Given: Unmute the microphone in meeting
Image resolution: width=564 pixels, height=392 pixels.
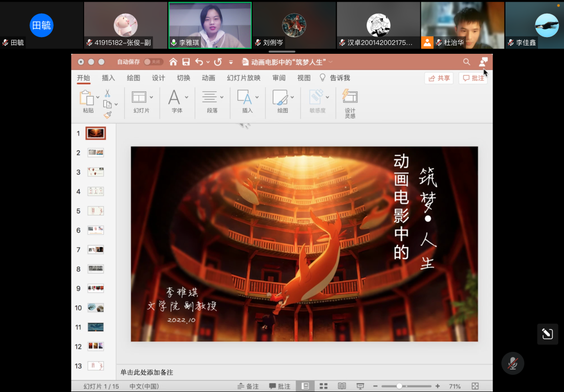Looking at the screenshot, I should click(x=512, y=363).
